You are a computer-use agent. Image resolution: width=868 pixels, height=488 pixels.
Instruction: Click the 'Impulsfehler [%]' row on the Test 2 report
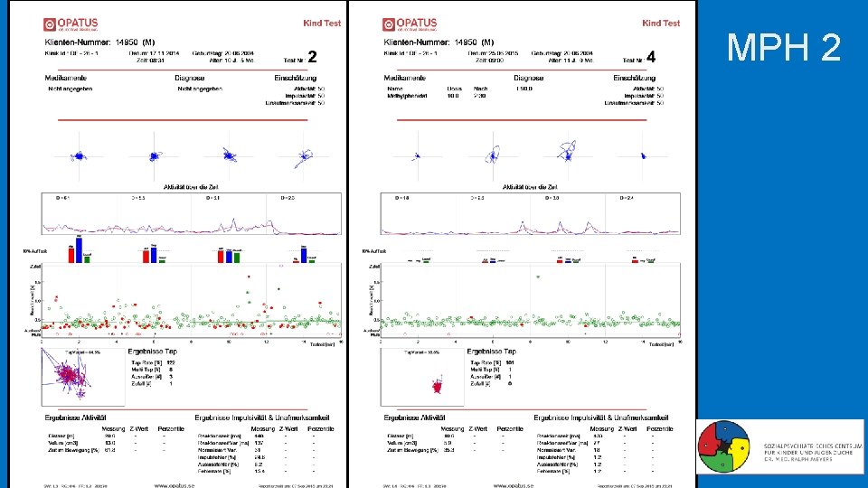(x=258, y=457)
